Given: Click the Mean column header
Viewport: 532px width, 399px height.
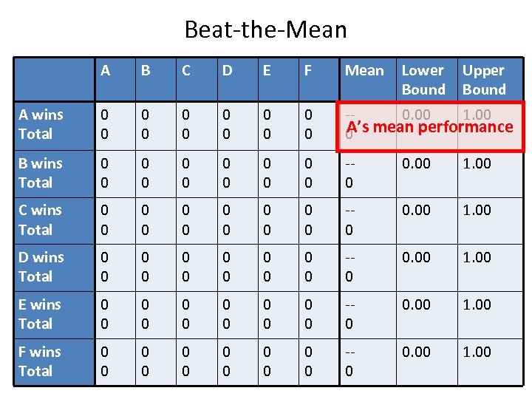Looking at the screenshot, I should pyautogui.click(x=364, y=71).
